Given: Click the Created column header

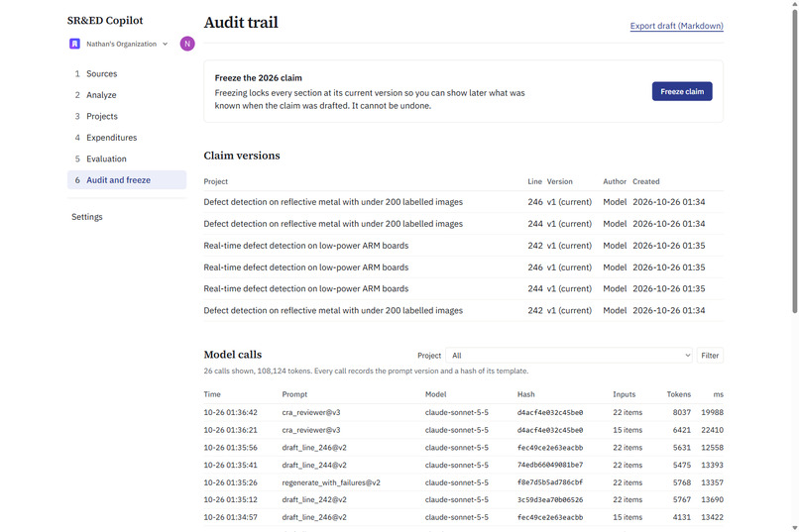Looking at the screenshot, I should point(645,181).
